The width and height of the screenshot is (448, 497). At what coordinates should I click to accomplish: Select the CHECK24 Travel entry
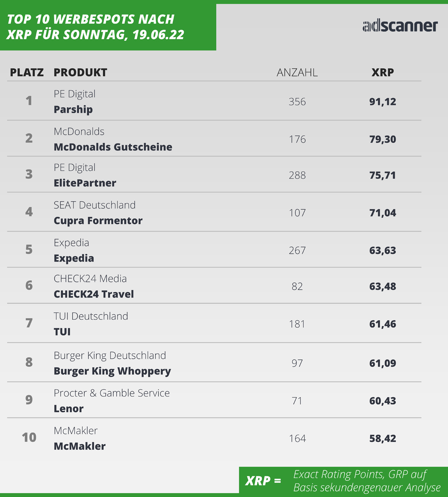[x=94, y=294]
